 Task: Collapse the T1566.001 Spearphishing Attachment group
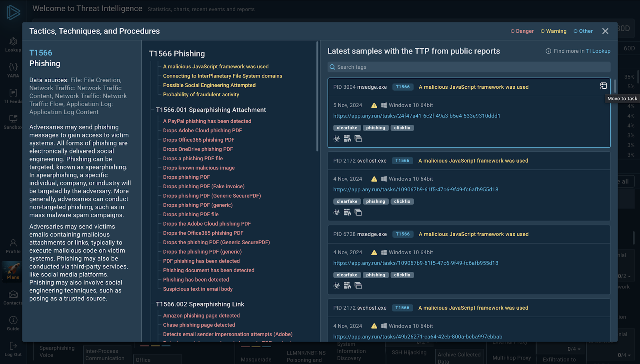pyautogui.click(x=211, y=110)
